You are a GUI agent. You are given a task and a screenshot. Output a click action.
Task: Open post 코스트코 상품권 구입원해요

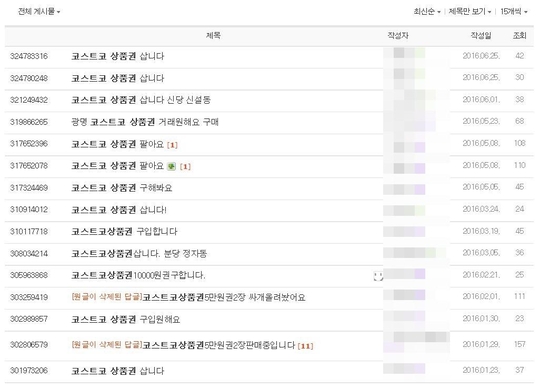click(x=126, y=319)
